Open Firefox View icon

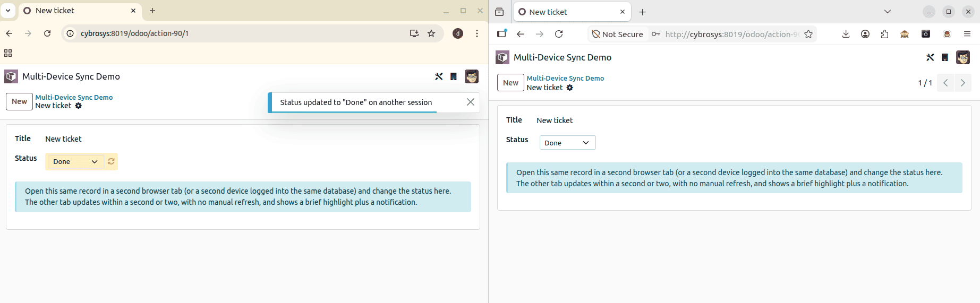pyautogui.click(x=499, y=12)
